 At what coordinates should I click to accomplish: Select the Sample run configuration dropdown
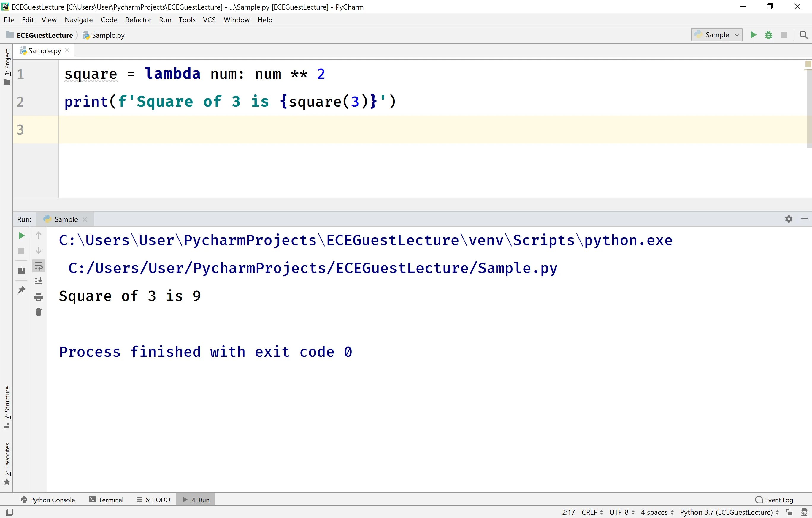coord(717,35)
